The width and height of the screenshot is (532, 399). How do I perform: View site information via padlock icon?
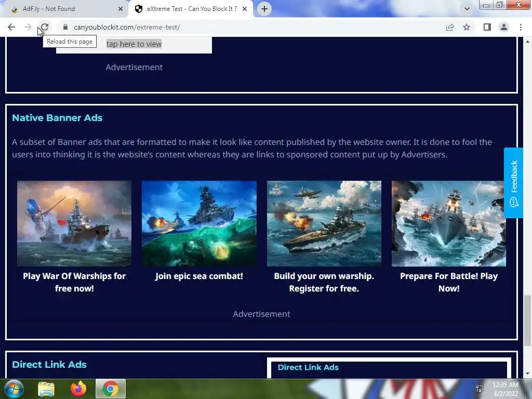(x=65, y=27)
